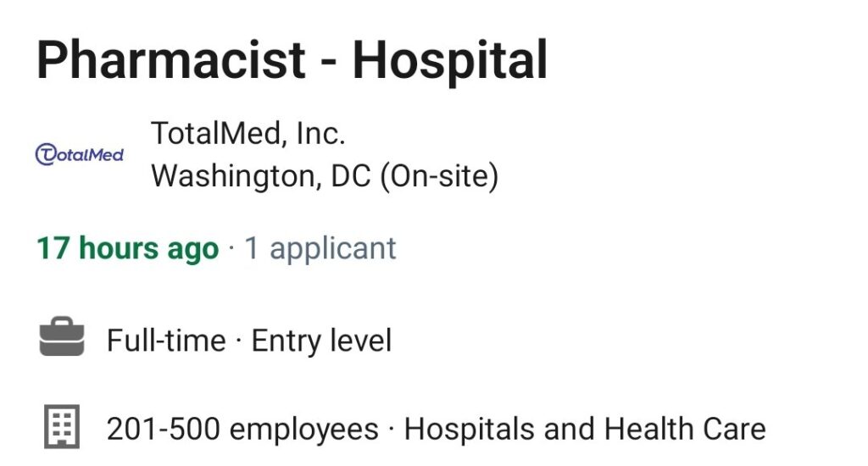Open Hospitals and Health Care industry

[585, 429]
